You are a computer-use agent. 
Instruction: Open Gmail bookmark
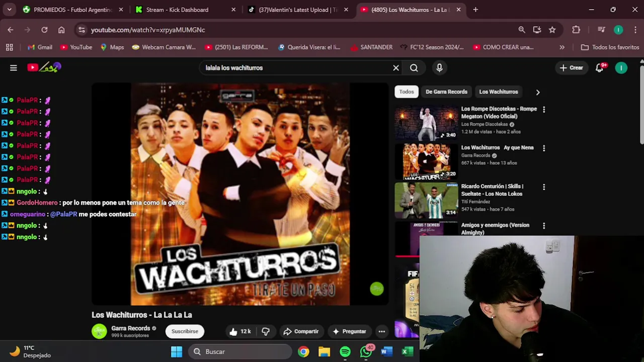40,47
